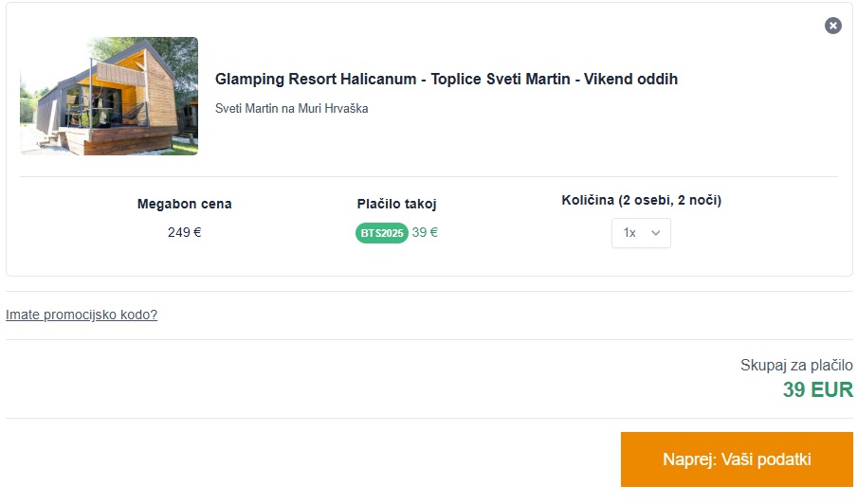Screen dimensions: 857x504
Task: Click the 'Plačilo takoj' column label
Action: click(396, 204)
